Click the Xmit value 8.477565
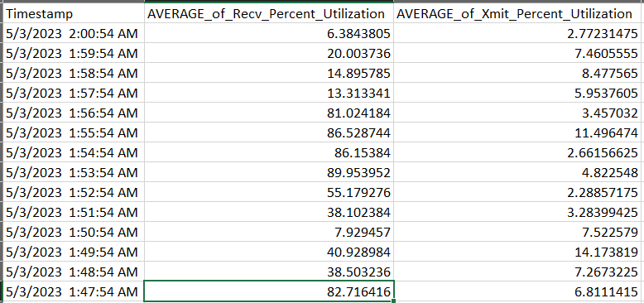This screenshot has height=303, width=644. click(x=519, y=73)
